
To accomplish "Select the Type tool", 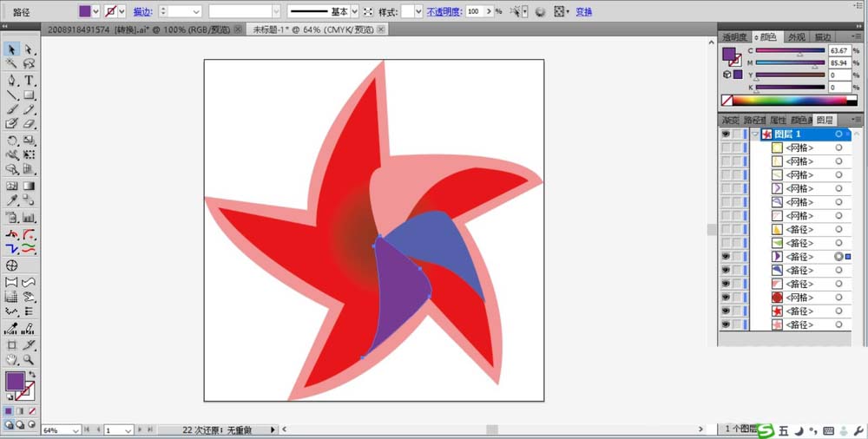I will pos(29,81).
